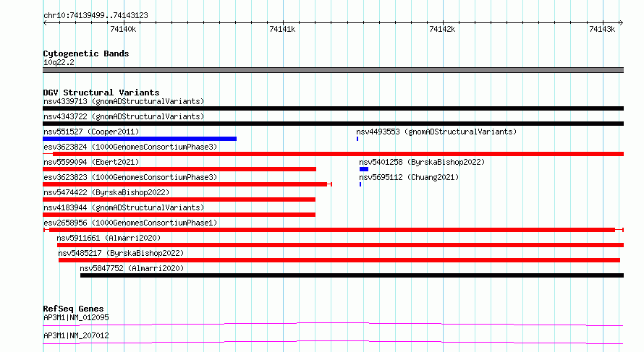Click the 74141k ruler tick label
The height and width of the screenshot is (352, 644).
pos(282,29)
